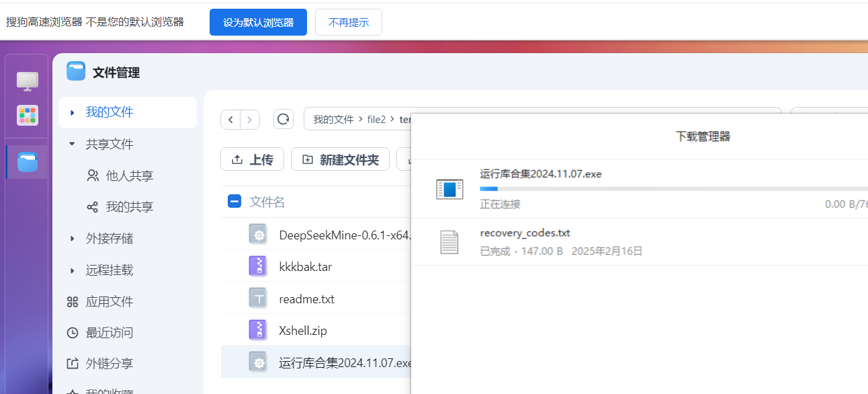The height and width of the screenshot is (394, 868).
Task: Click the DeepSeekMine file icon
Action: (258, 235)
